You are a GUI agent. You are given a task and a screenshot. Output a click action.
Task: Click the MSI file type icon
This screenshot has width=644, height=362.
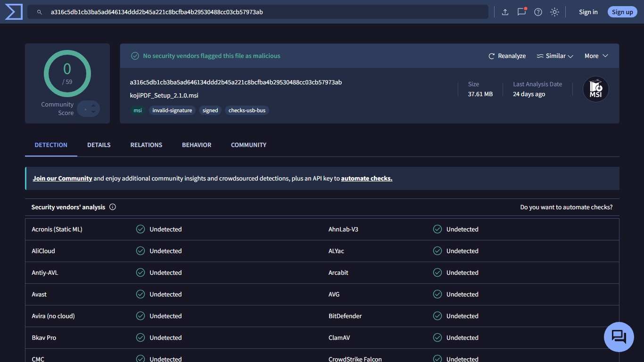596,89
